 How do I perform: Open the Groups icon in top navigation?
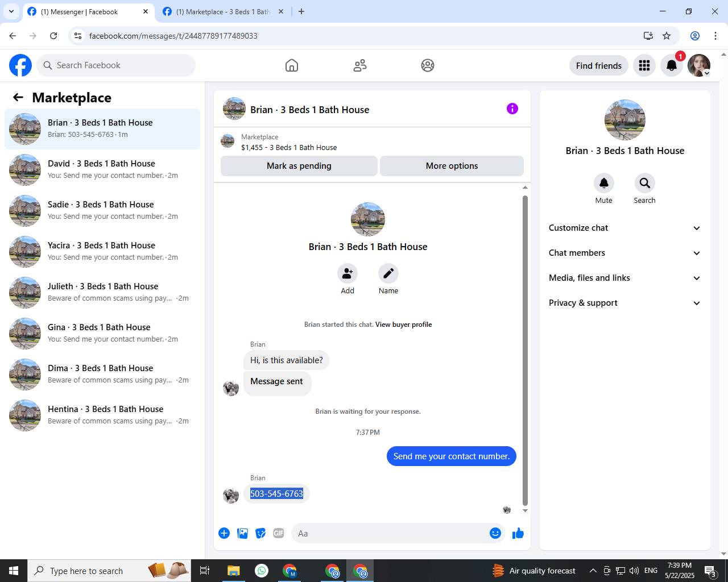pos(428,65)
